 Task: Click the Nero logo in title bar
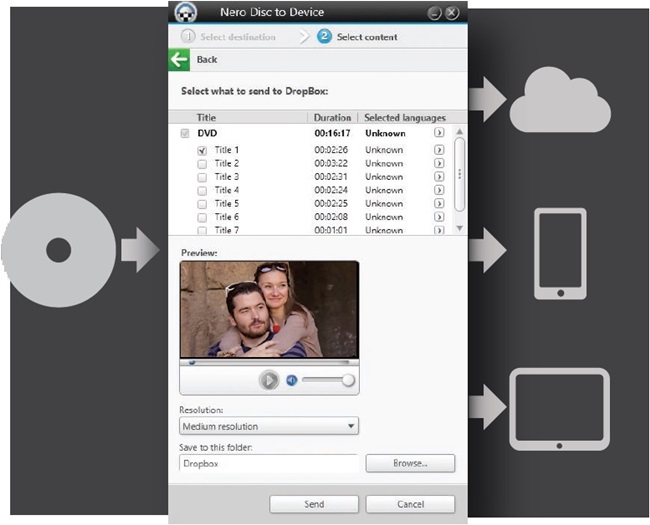click(x=185, y=12)
